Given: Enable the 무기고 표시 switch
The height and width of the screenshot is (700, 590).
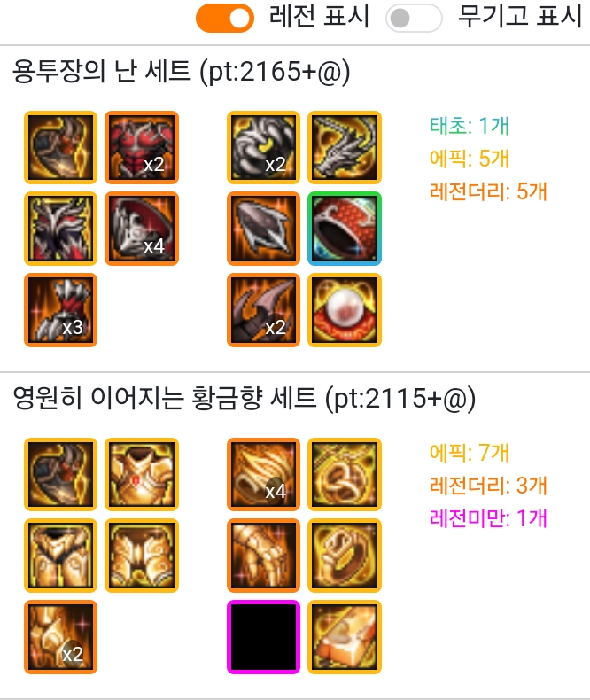Looking at the screenshot, I should [414, 19].
